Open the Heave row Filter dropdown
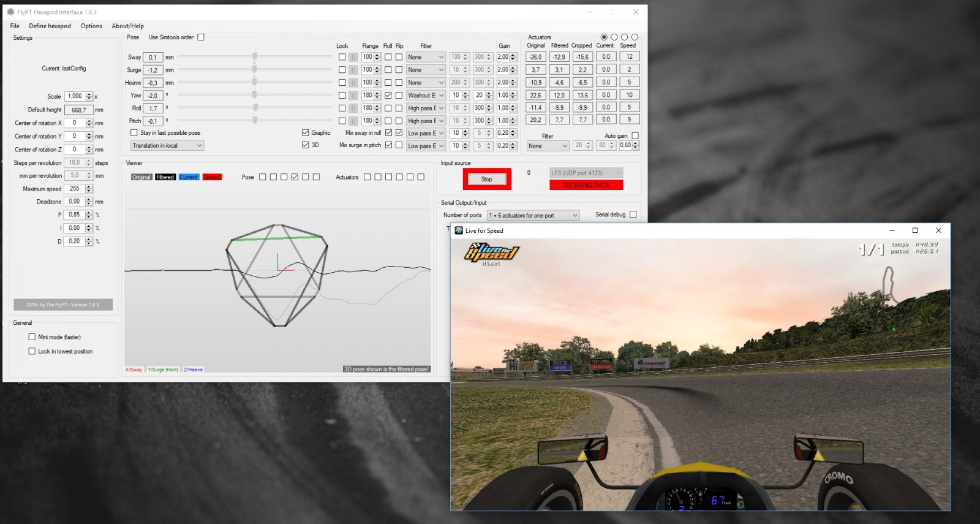This screenshot has height=524, width=980. 426,83
